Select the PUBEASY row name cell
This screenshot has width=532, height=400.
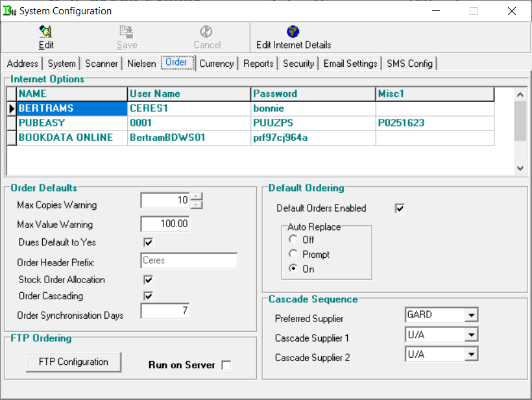point(72,123)
